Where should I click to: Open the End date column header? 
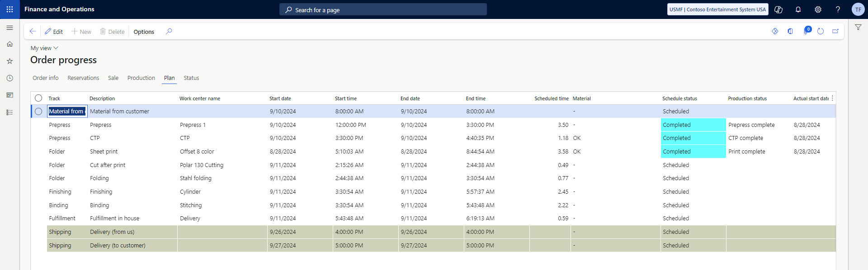pyautogui.click(x=410, y=98)
